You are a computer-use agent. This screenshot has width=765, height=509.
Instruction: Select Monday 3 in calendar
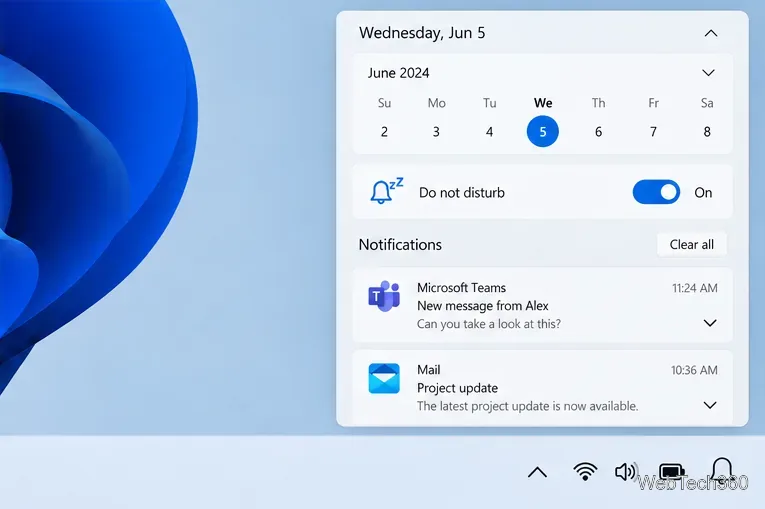point(436,132)
